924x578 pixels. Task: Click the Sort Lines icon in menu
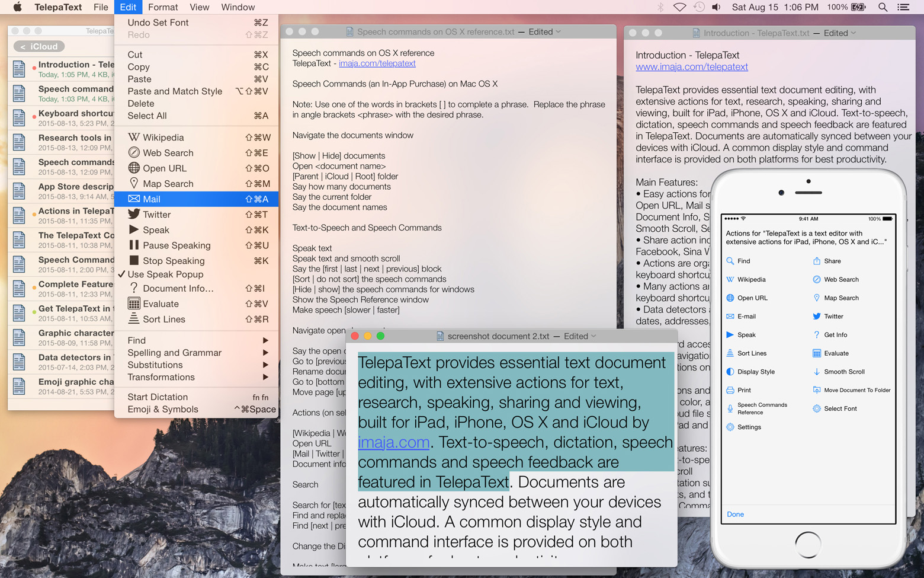point(134,319)
